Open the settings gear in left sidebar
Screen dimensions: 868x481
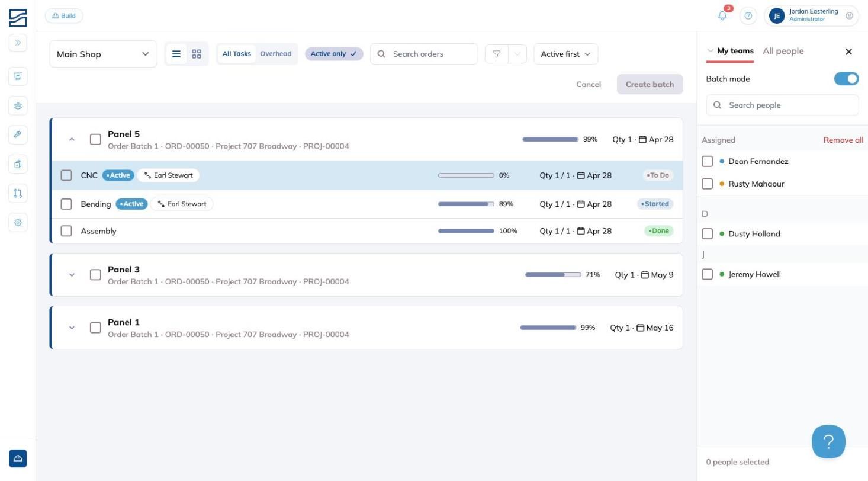pos(18,223)
